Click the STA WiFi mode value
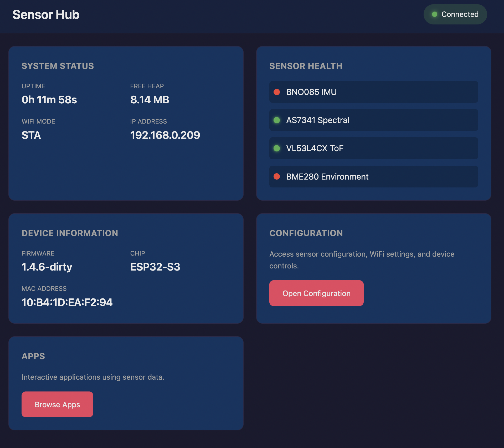This screenshot has height=448, width=504. click(x=31, y=135)
